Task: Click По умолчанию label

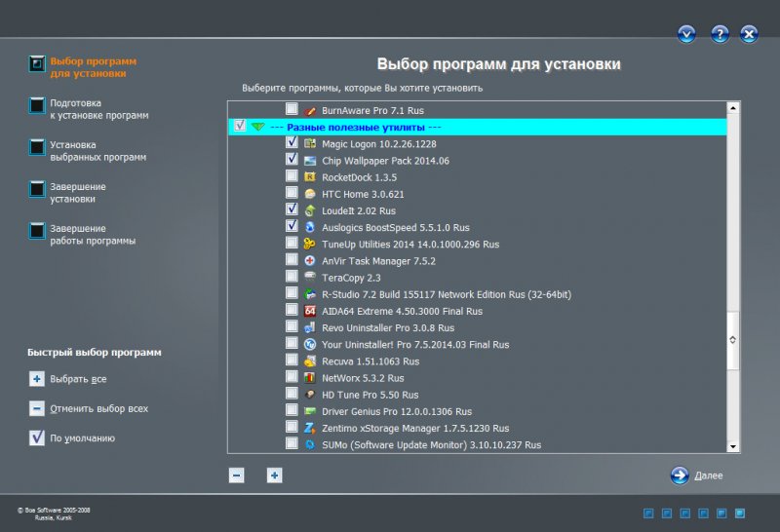Action: pyautogui.click(x=83, y=438)
